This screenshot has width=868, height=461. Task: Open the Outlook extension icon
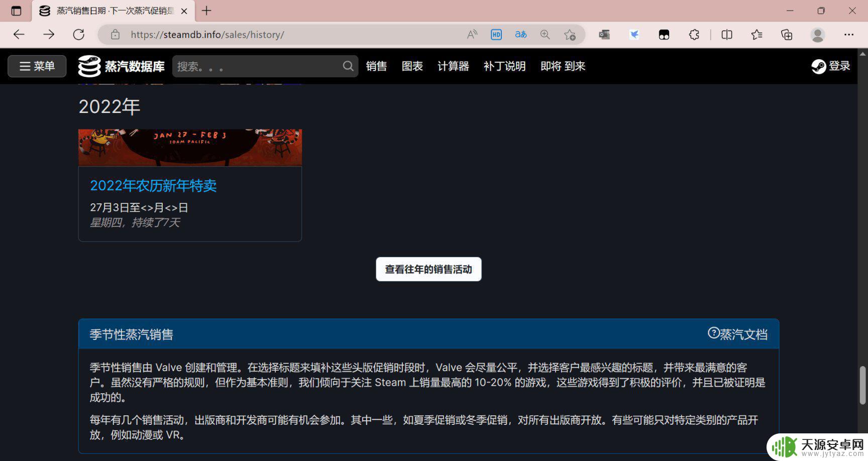pos(604,35)
